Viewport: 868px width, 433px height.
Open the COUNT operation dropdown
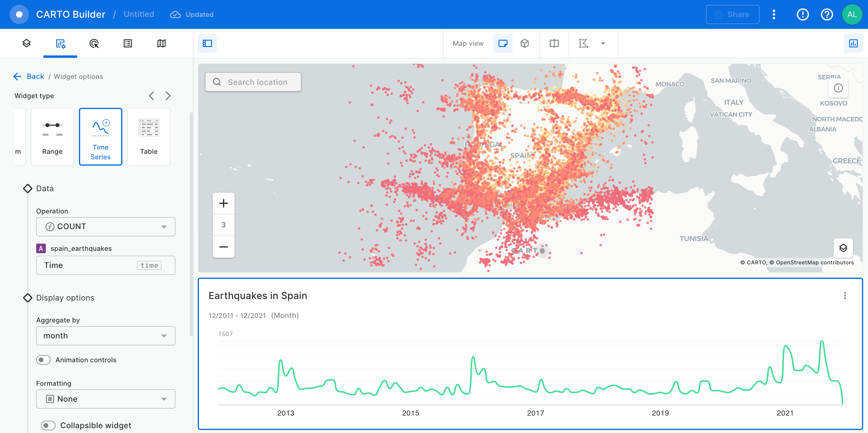pos(105,226)
